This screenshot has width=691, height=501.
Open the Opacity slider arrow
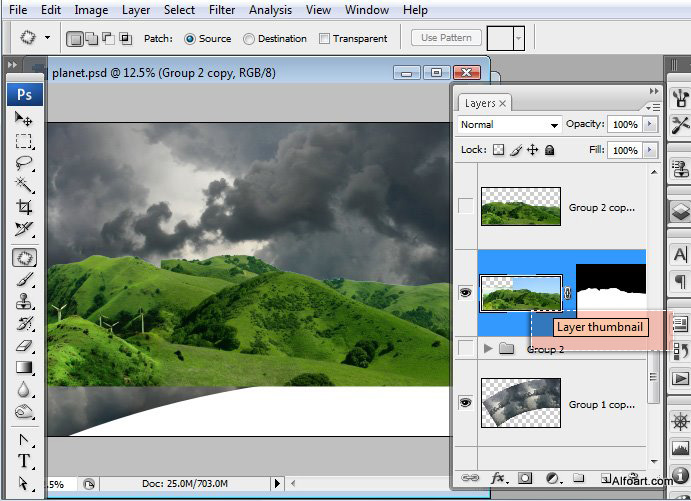click(650, 125)
